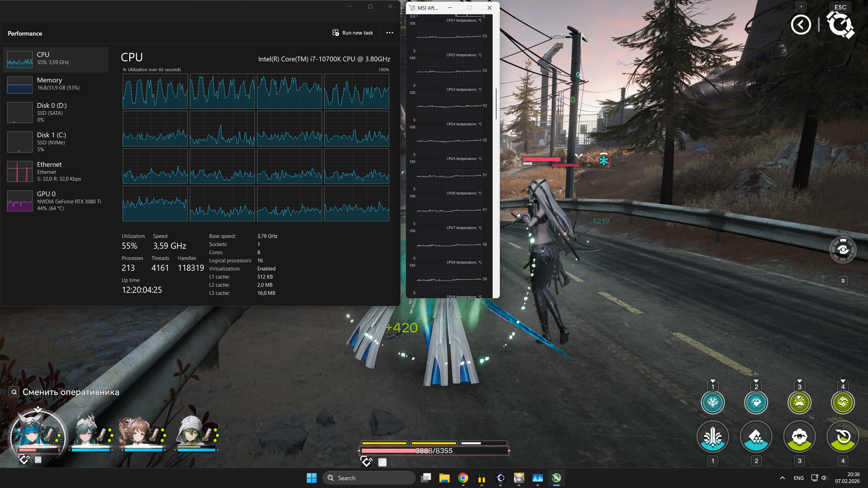The width and height of the screenshot is (868, 488).
Task: Activate the second diamond skill icon
Action: point(756,437)
